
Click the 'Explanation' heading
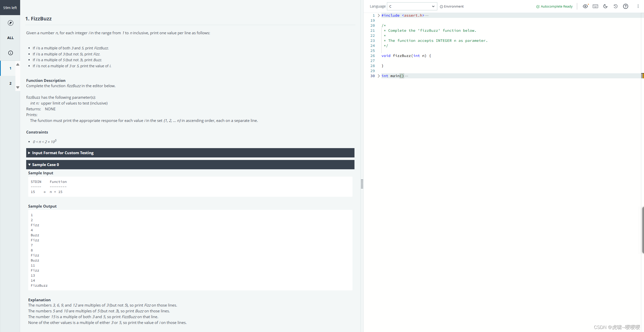pos(39,300)
